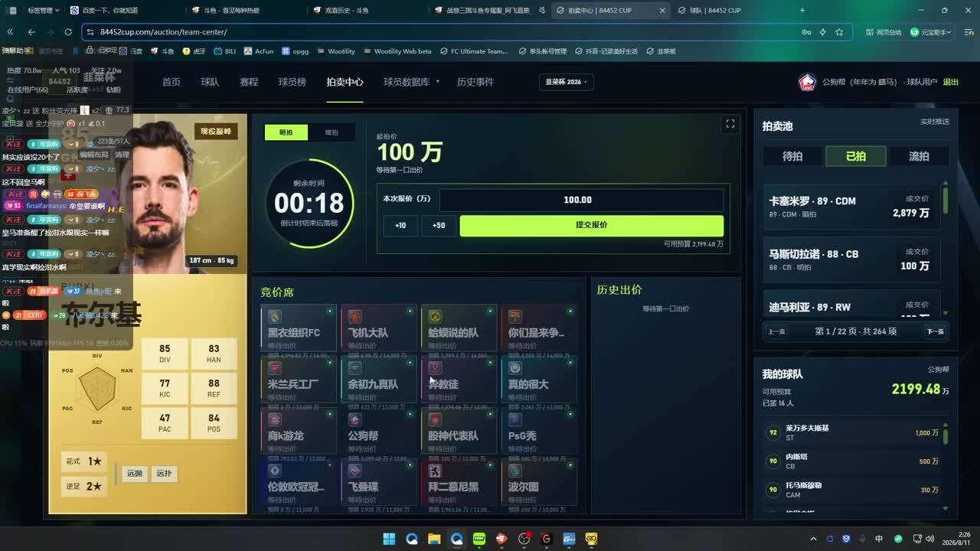Open the 韭菜杯 2026 season dropdown
The image size is (980, 551).
(567, 82)
